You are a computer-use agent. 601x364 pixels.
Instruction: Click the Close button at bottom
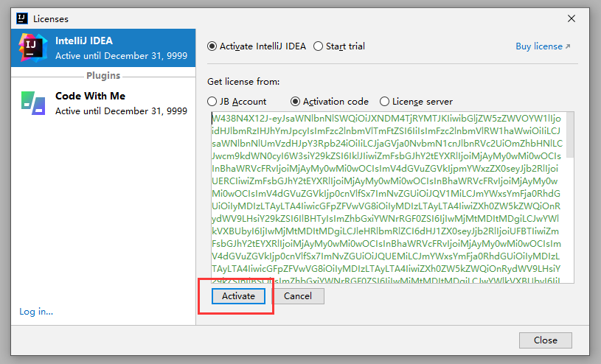tap(546, 340)
